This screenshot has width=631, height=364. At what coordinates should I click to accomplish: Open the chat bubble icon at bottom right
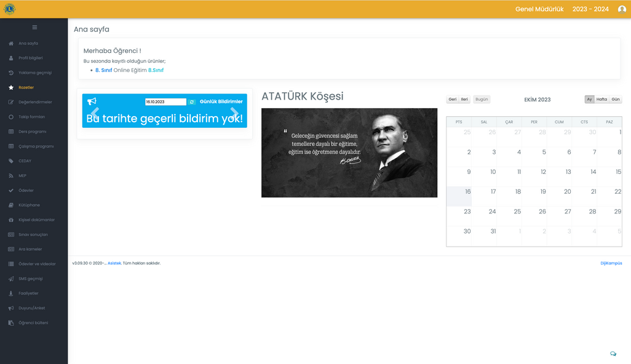point(613,354)
